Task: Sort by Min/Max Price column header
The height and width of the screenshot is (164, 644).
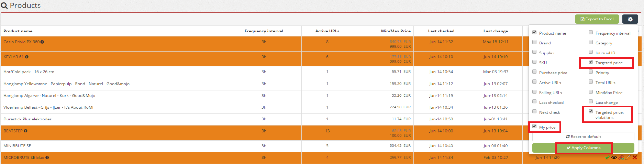Action: click(x=396, y=31)
